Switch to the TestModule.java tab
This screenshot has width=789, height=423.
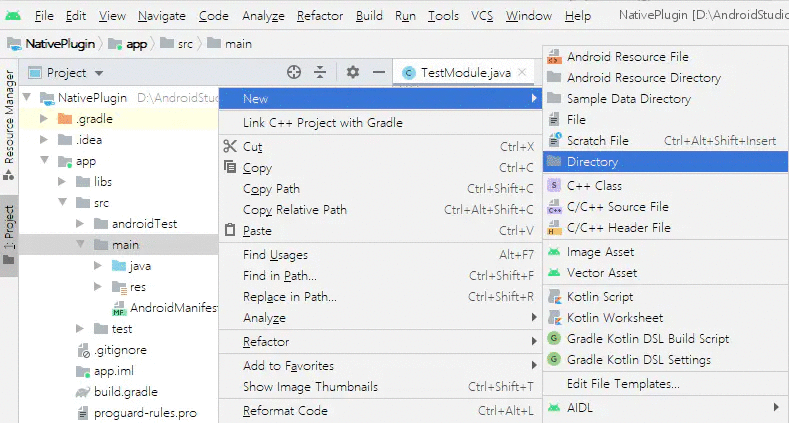[x=465, y=72]
